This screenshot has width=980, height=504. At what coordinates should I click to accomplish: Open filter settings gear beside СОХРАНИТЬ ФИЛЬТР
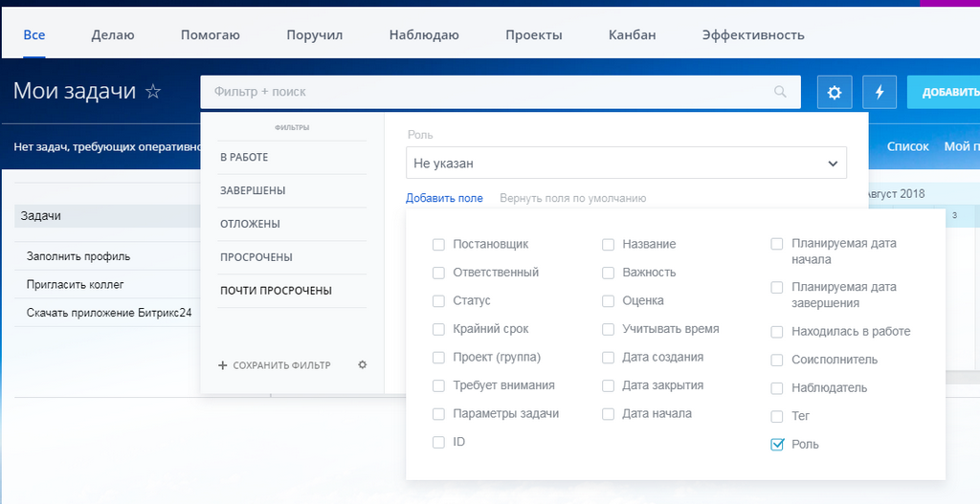click(362, 364)
